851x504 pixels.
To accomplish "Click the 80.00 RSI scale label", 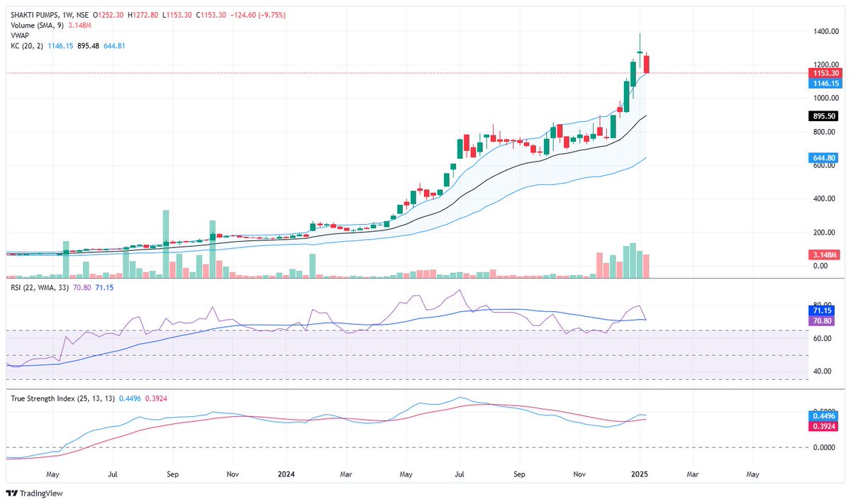I will pyautogui.click(x=824, y=306).
